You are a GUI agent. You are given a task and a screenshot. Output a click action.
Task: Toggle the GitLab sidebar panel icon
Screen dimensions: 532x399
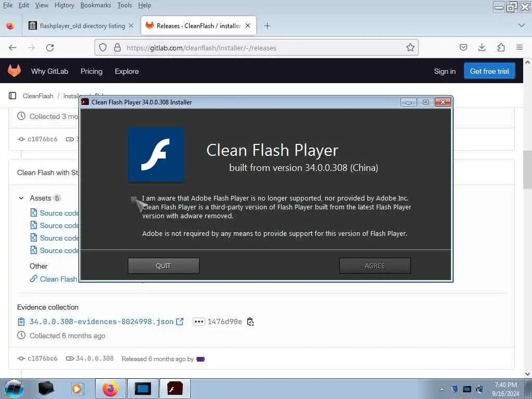[12, 96]
